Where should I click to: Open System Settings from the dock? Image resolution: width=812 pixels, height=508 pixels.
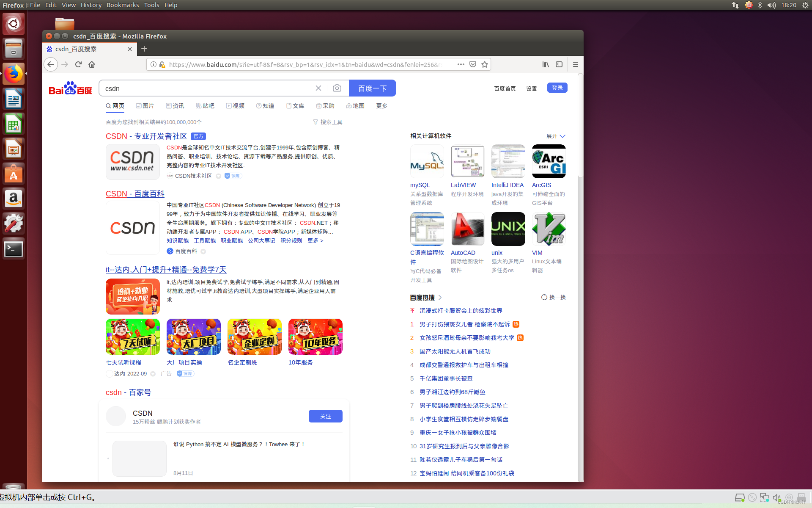click(14, 224)
